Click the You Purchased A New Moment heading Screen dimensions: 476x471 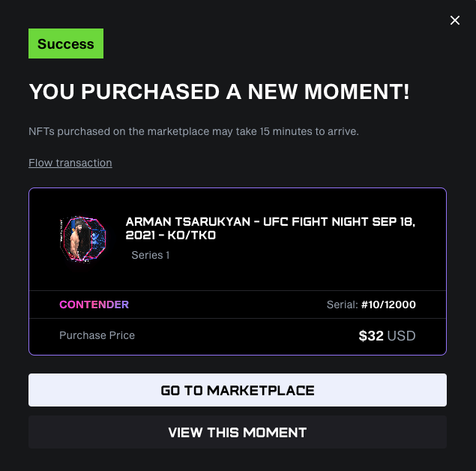tap(219, 91)
